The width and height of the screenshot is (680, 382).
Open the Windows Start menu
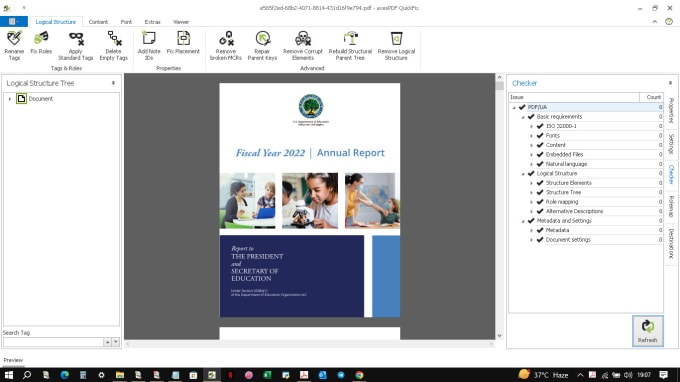click(x=9, y=375)
